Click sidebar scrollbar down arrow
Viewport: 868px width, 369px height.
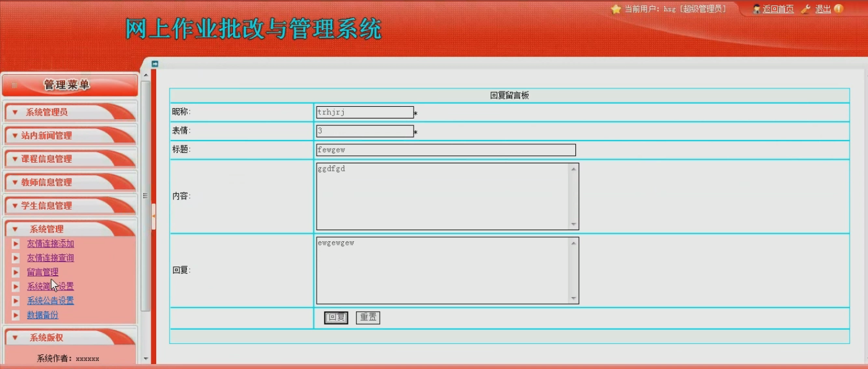[x=146, y=359]
